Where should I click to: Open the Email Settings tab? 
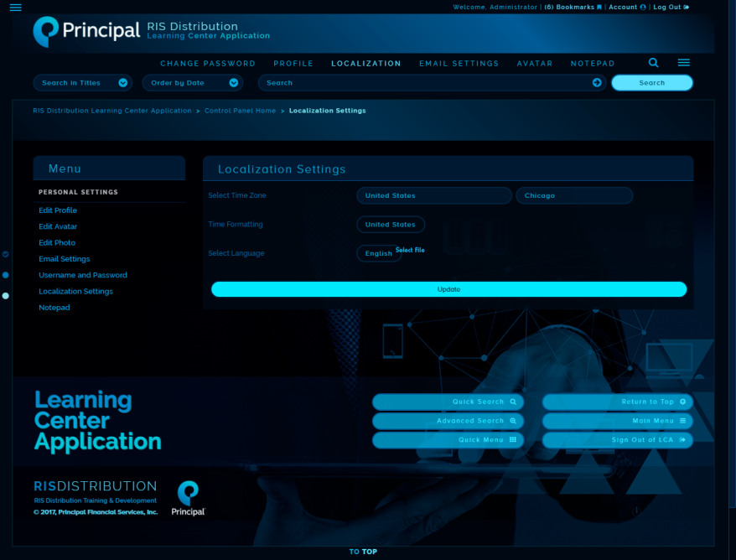(459, 64)
